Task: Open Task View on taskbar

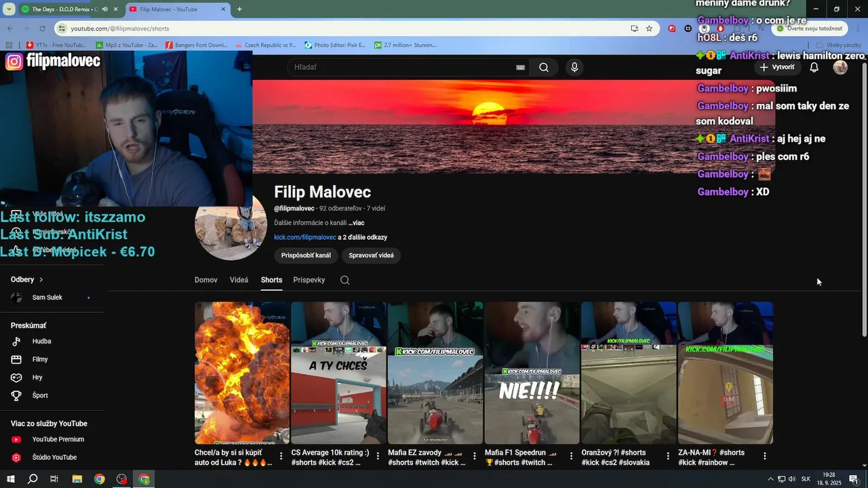Action: tap(54, 479)
